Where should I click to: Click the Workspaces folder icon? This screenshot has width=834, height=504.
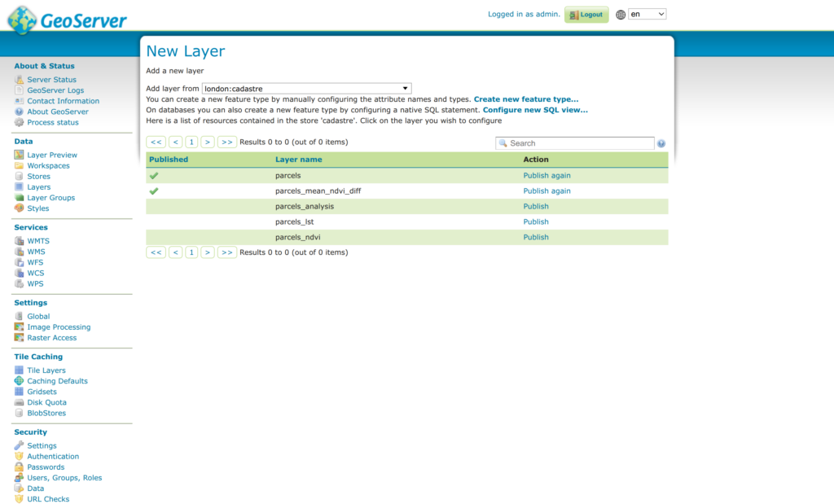(x=20, y=166)
